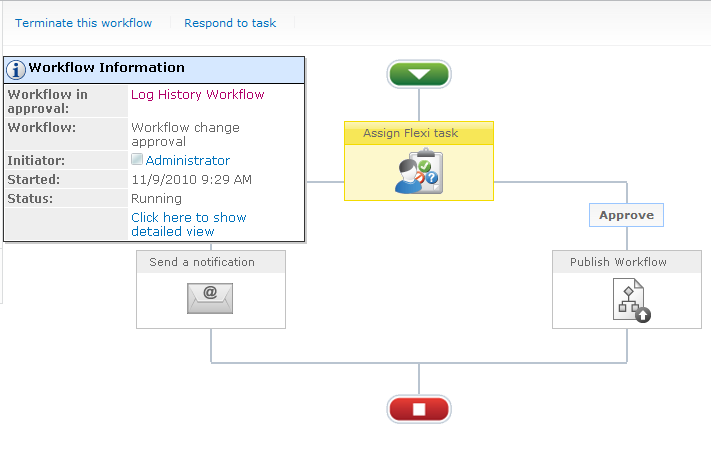Screen dimensions: 711x449
Task: Click the 'Workflow change approval' value
Action: pyautogui.click(x=185, y=134)
